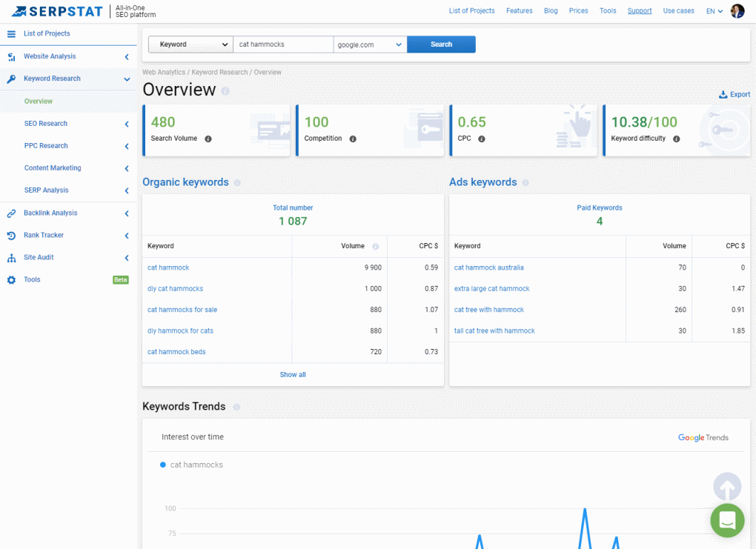The width and height of the screenshot is (756, 549).
Task: Click the Backlink Analysis chain icon
Action: [11, 213]
